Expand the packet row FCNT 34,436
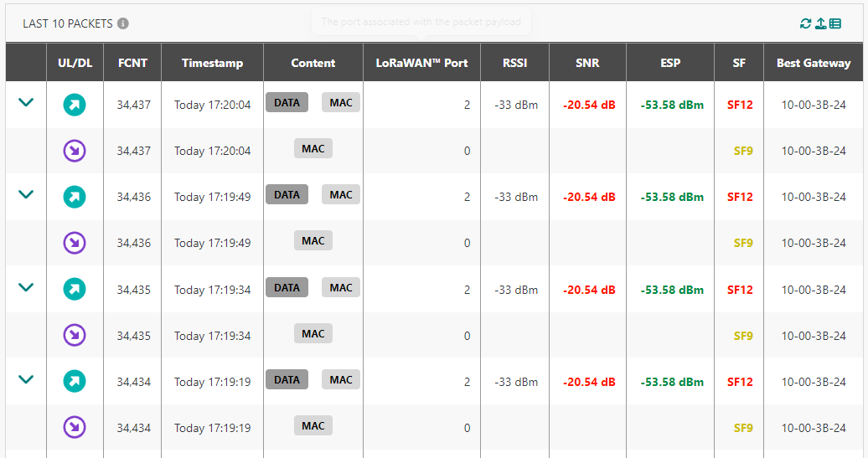The image size is (868, 458). coord(26,194)
